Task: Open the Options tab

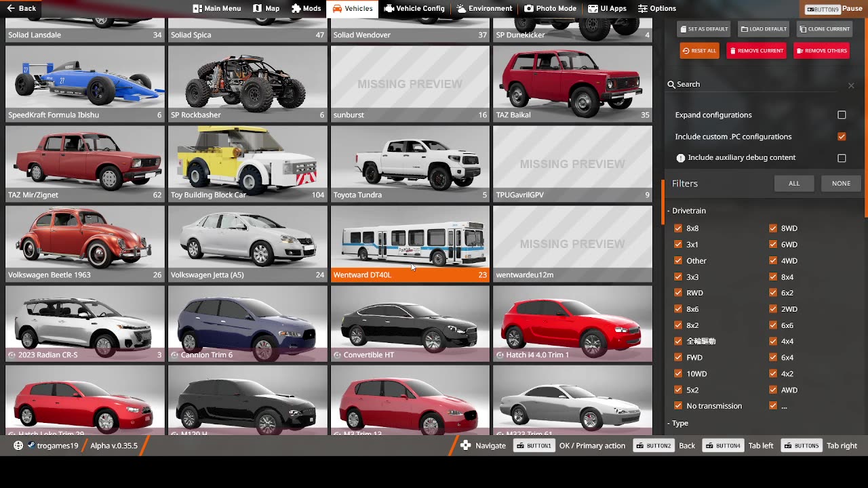Action: click(657, 9)
